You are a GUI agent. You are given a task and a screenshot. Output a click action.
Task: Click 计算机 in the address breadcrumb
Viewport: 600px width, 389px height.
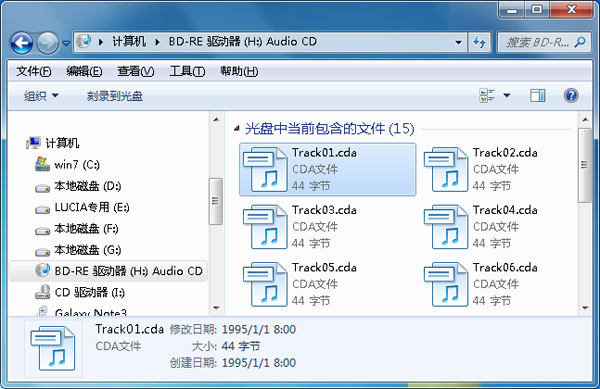coord(129,41)
